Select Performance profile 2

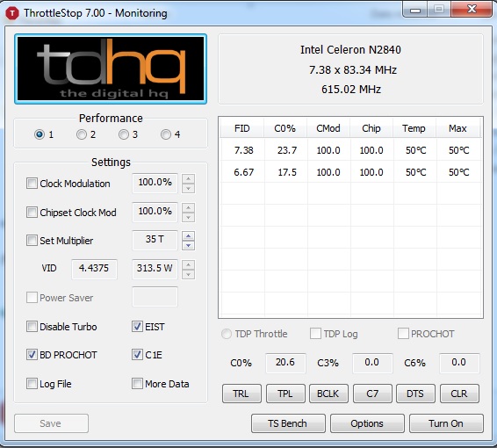pos(82,134)
